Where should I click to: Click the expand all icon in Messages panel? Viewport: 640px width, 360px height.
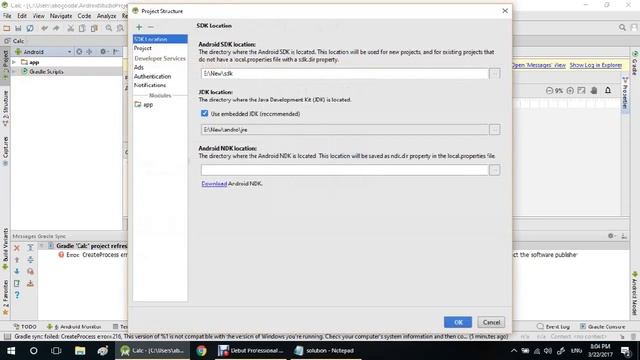(30, 248)
